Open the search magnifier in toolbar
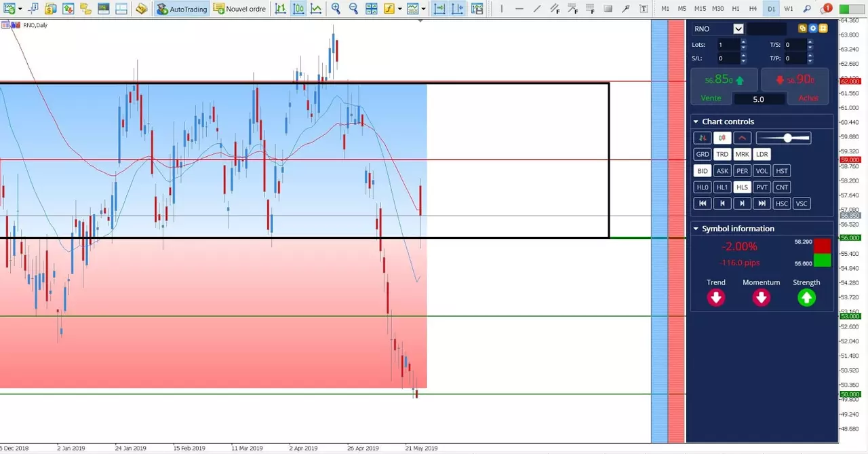868x454 pixels. [807, 9]
